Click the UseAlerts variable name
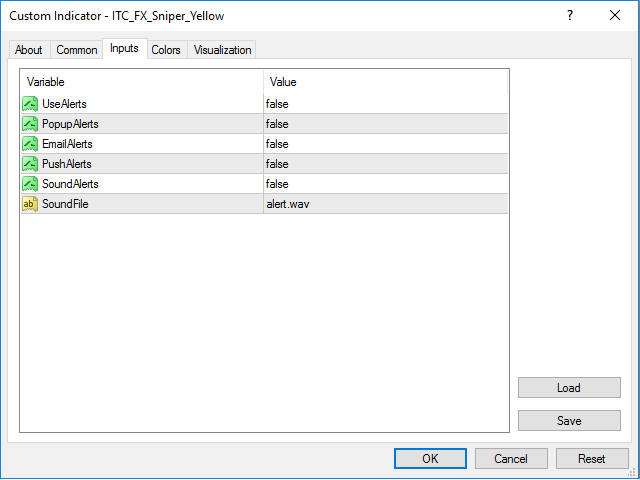640x480 pixels. coord(64,104)
